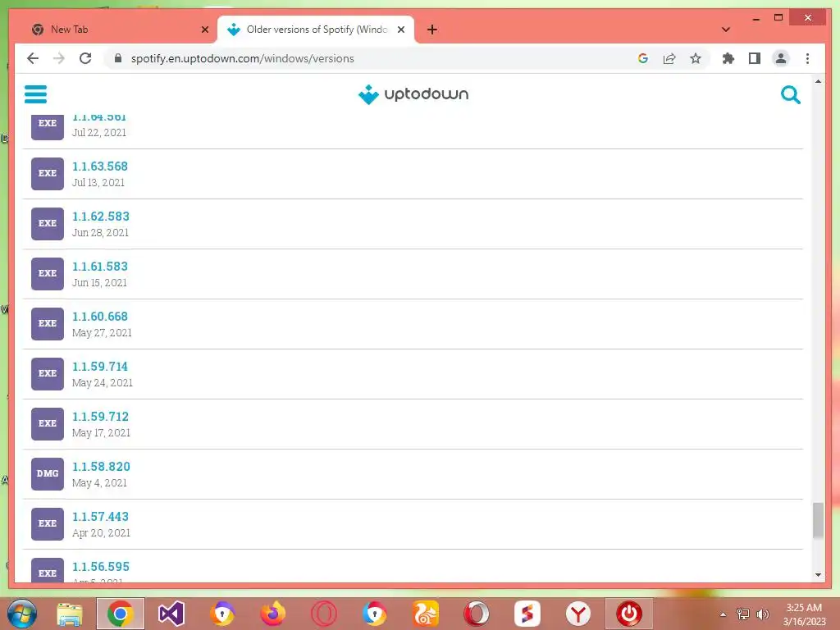
Task: Open the volume speaker tray icon
Action: point(762,614)
